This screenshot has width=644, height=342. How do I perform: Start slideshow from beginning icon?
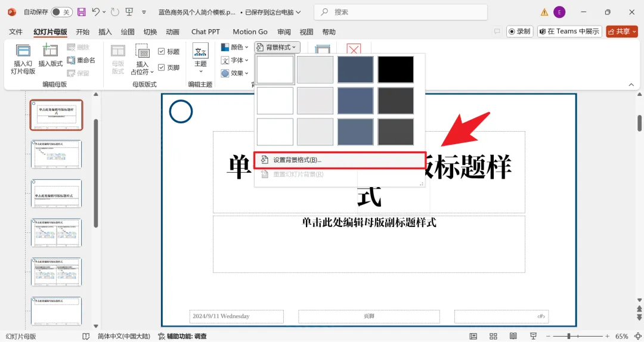129,12
